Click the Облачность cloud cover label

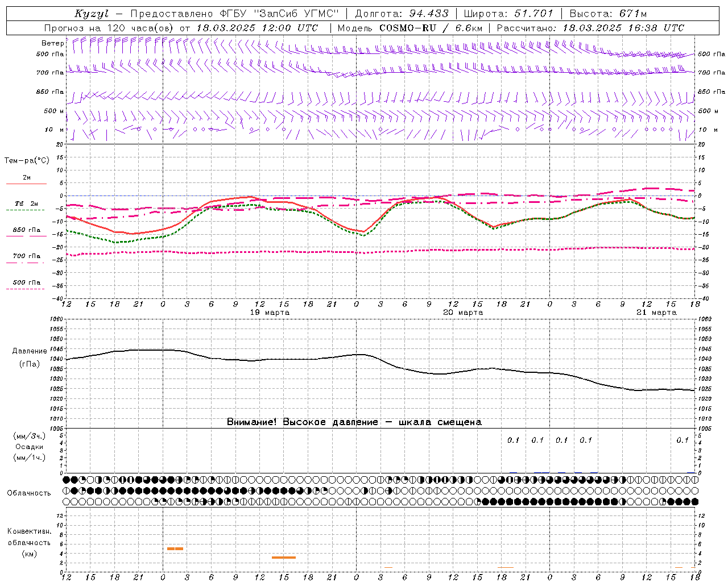coord(29,493)
